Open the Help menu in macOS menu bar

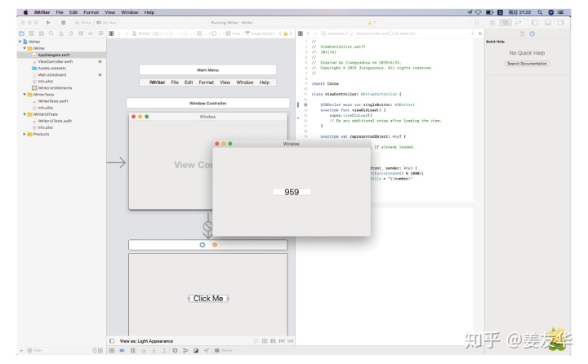(x=149, y=12)
